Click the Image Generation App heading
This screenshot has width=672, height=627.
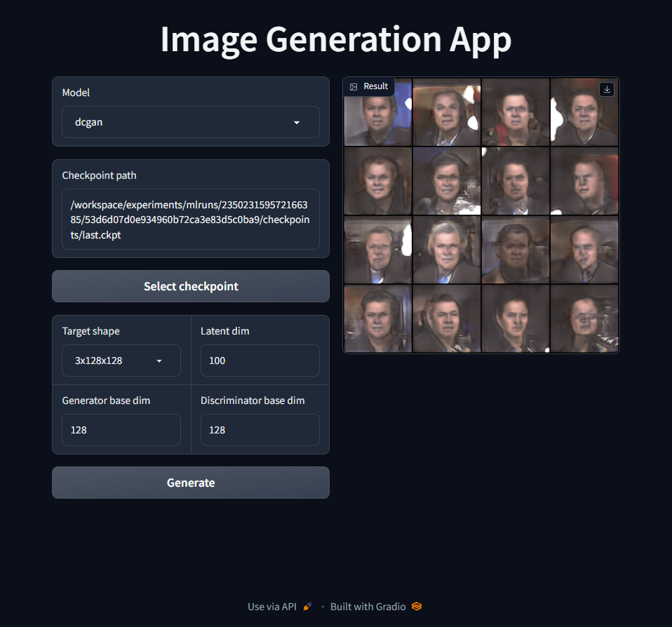pos(336,40)
